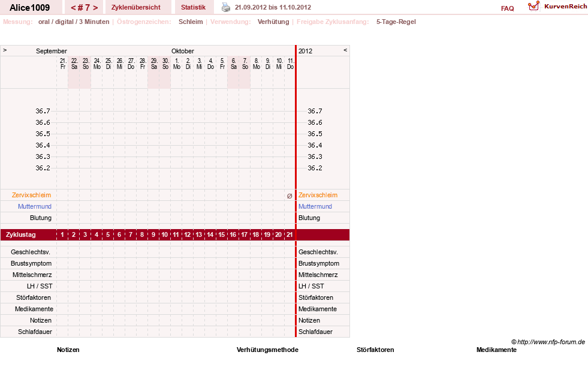Click the date range 21.09.2012 bis 11.10.2012
Image resolution: width=588 pixels, height=373 pixels.
[273, 7]
